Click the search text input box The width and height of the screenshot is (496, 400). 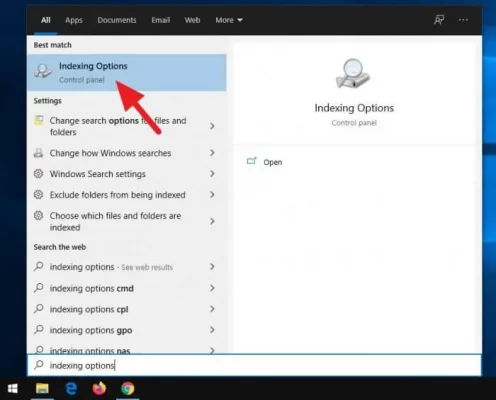click(254, 365)
